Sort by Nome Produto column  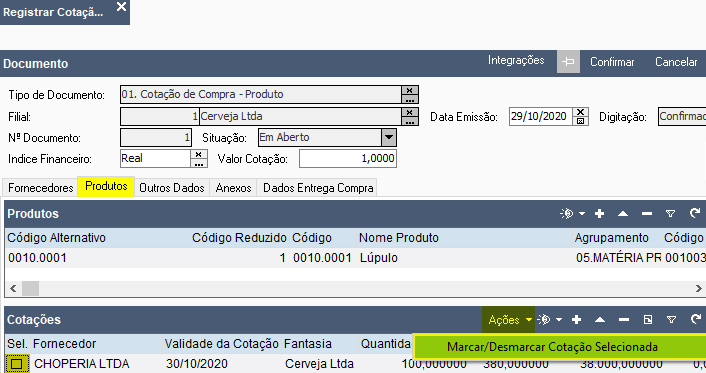coord(464,238)
